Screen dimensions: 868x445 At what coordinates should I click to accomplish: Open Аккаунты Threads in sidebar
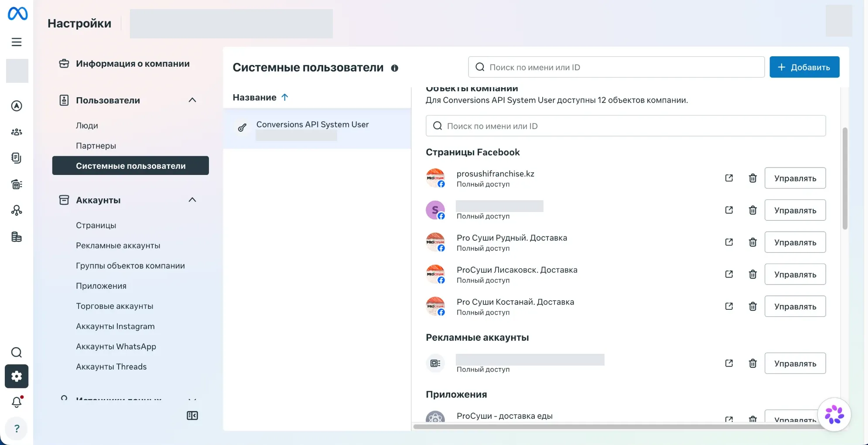pos(111,366)
